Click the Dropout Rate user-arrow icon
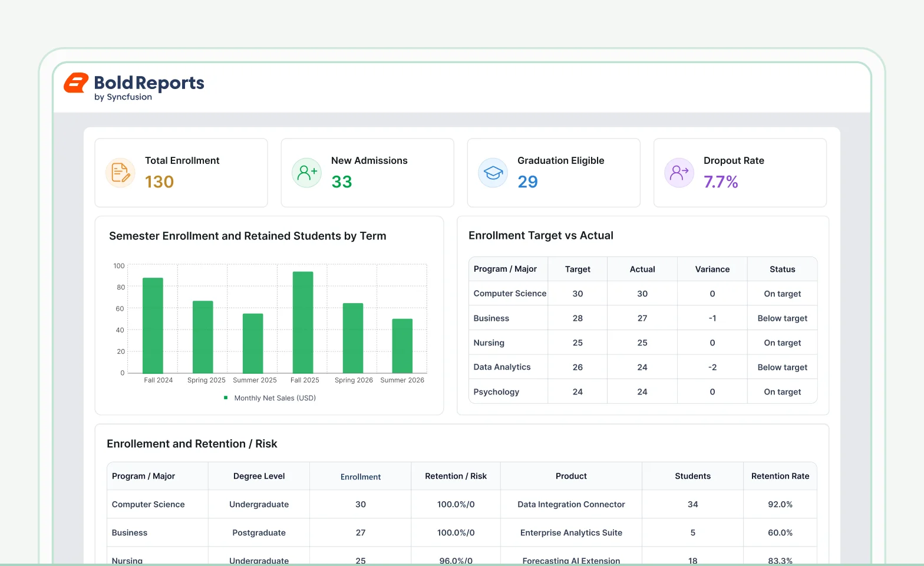Image resolution: width=924 pixels, height=566 pixels. tap(679, 173)
